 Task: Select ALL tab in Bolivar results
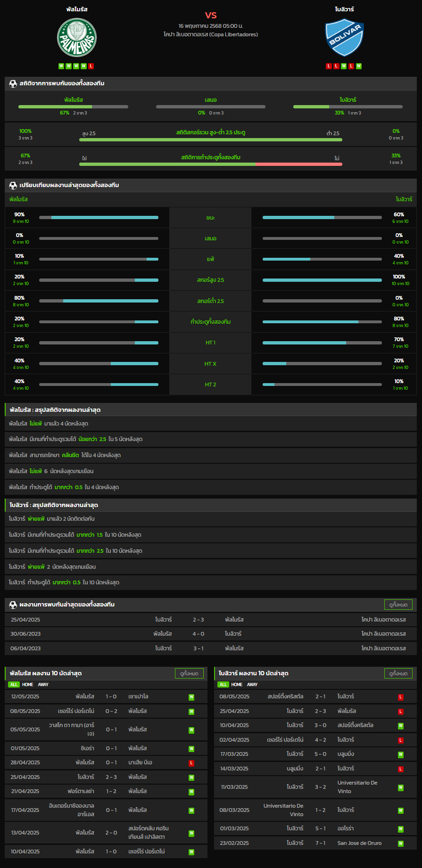223,685
